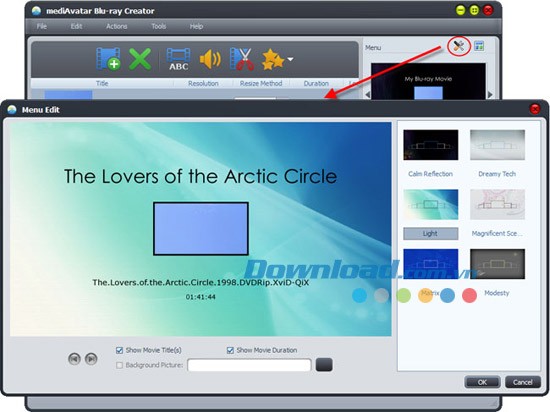Click the Resize Method column header
This screenshot has width=550, height=412.
click(x=261, y=83)
